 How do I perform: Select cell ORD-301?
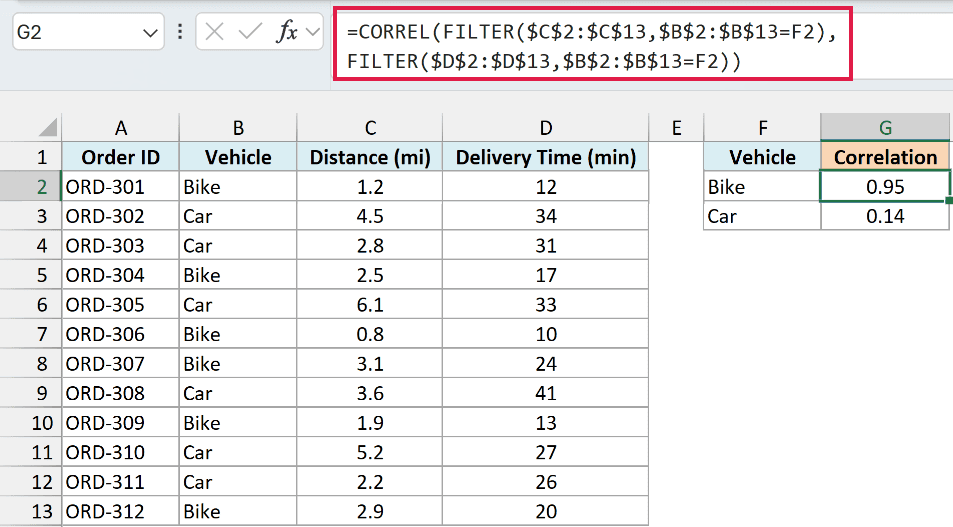[120, 187]
